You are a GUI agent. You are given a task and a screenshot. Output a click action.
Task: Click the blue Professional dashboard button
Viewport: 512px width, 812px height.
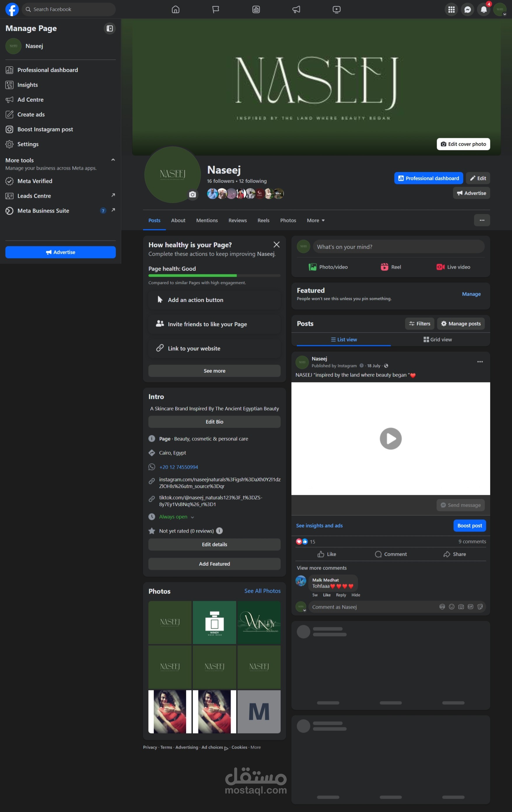tap(429, 178)
